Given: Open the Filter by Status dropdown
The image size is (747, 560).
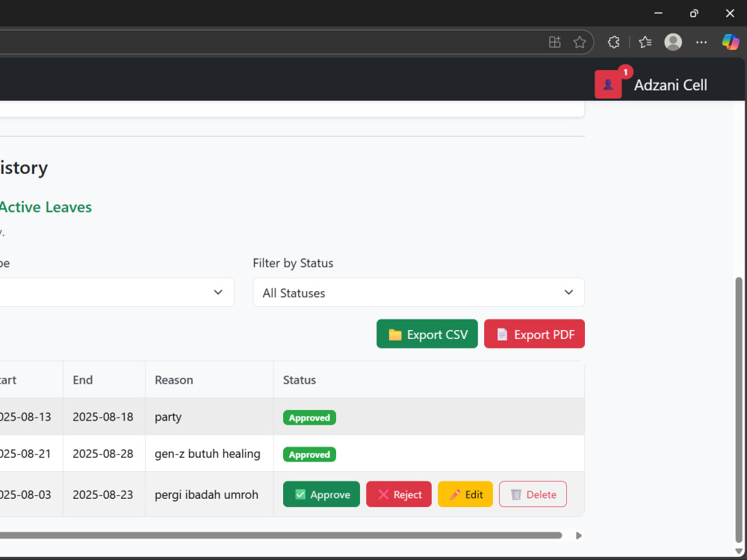Looking at the screenshot, I should (418, 293).
